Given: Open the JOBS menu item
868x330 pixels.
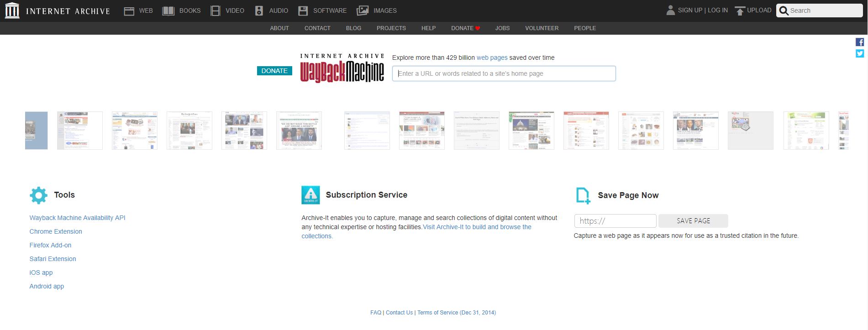Looking at the screenshot, I should pyautogui.click(x=502, y=28).
